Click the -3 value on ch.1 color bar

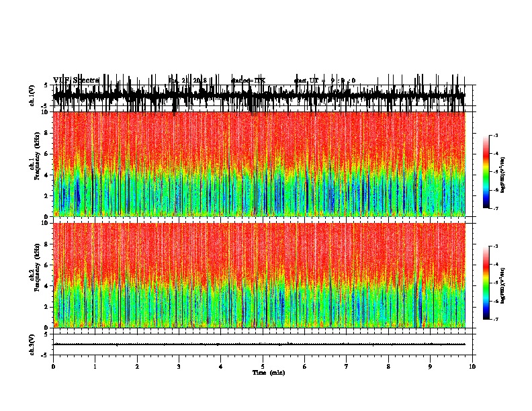click(495, 136)
